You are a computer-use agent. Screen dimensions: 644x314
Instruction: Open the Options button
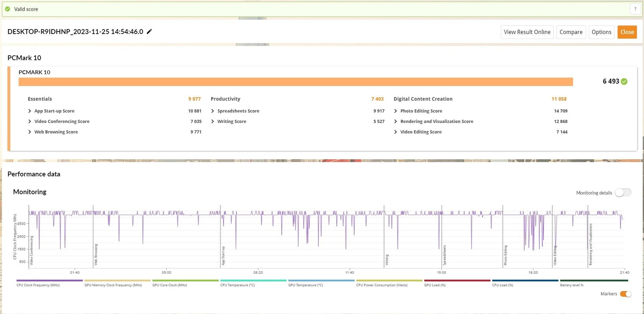tap(601, 32)
